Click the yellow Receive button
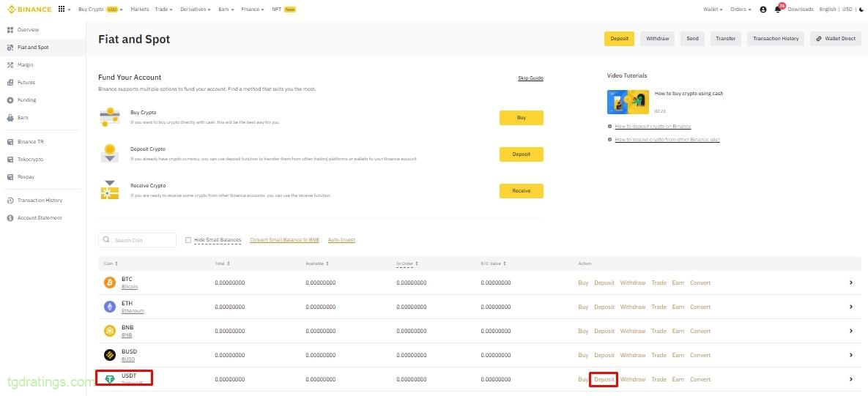The height and width of the screenshot is (396, 868). click(521, 191)
